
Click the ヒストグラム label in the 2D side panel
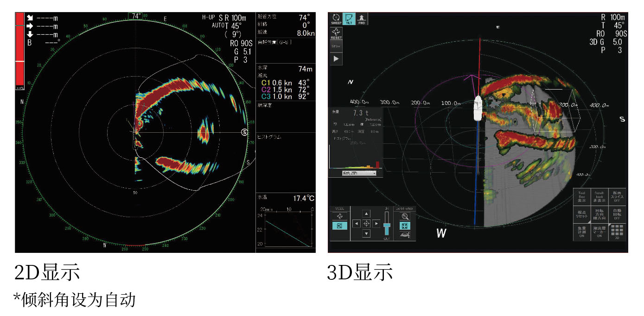(x=269, y=137)
